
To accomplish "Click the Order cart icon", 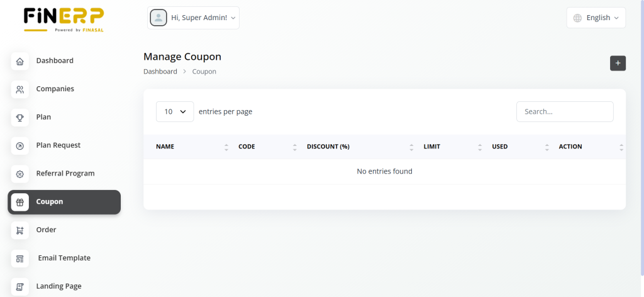I will [20, 230].
